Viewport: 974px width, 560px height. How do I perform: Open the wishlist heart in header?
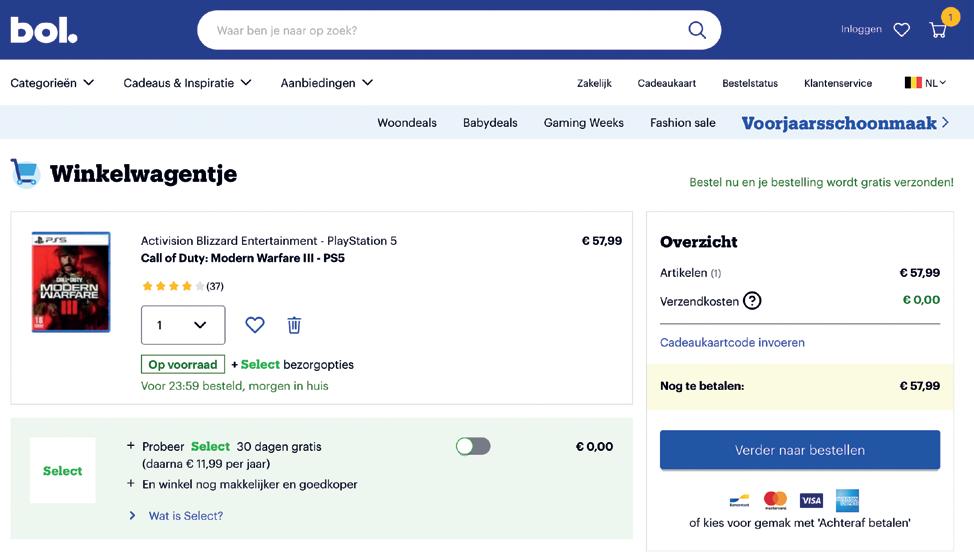902,30
